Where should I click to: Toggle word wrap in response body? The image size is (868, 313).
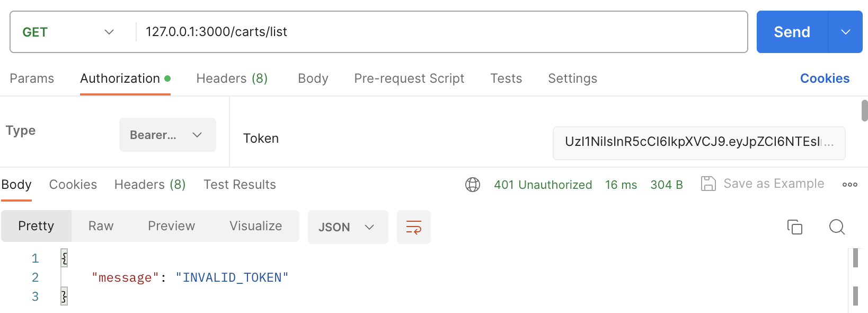pos(413,227)
